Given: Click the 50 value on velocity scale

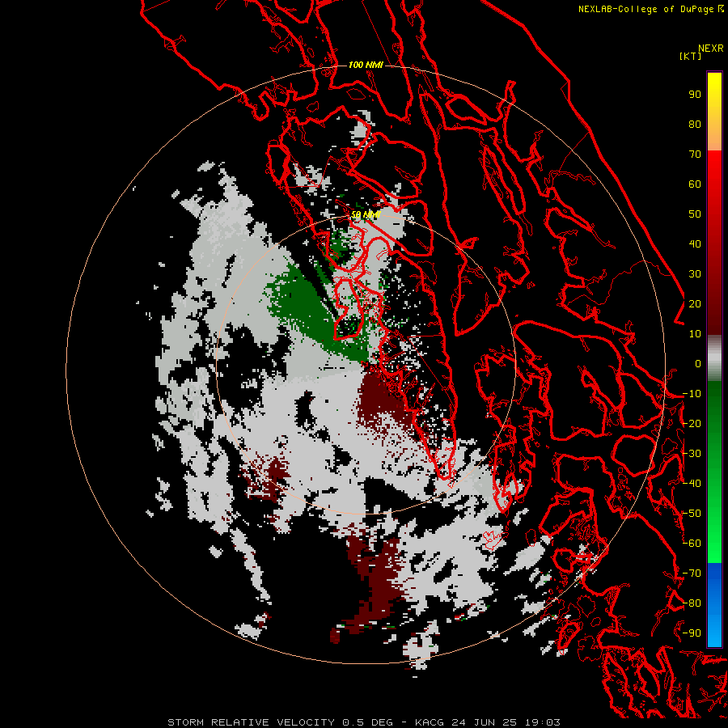Looking at the screenshot, I should (695, 214).
